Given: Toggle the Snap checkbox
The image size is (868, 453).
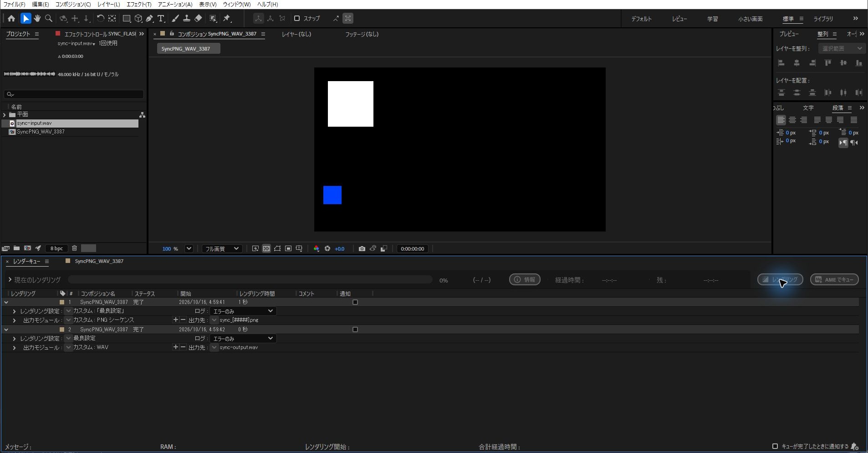Looking at the screenshot, I should (297, 19).
